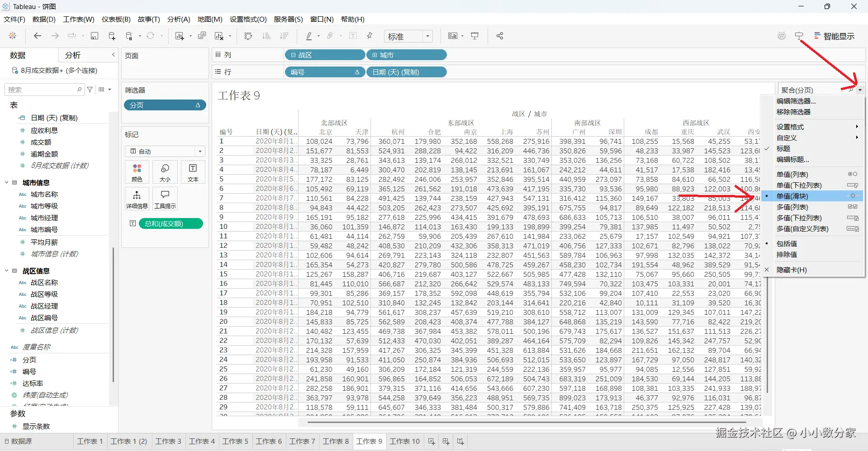Select multiple values (custom list) filter mode
Image resolution: width=868 pixels, height=451 pixels.
(x=812, y=228)
